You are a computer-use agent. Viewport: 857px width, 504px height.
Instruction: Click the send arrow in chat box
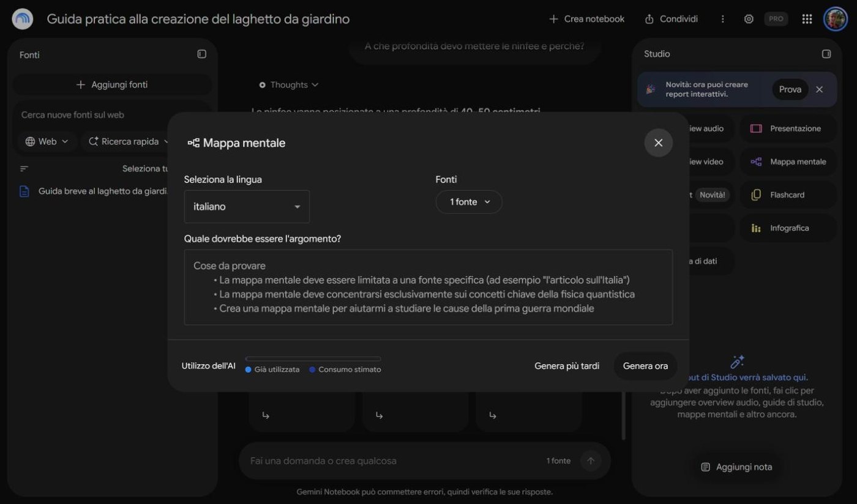591,461
